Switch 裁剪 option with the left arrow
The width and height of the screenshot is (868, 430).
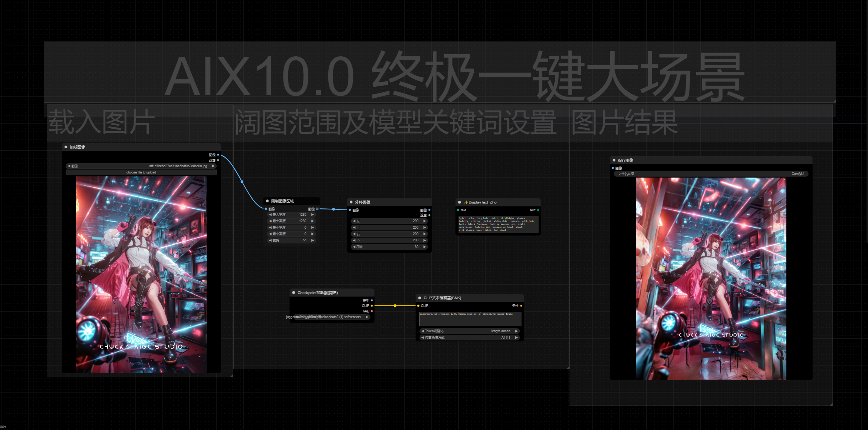270,241
